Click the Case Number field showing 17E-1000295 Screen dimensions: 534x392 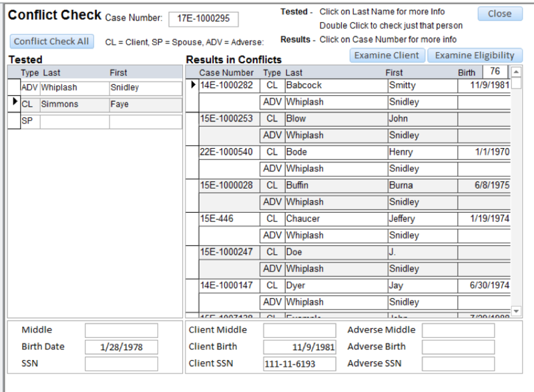(x=205, y=19)
